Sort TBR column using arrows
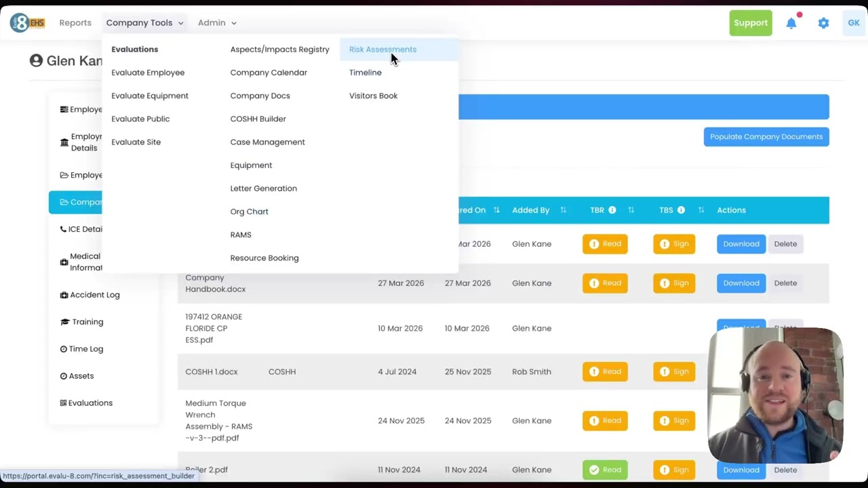 point(631,210)
